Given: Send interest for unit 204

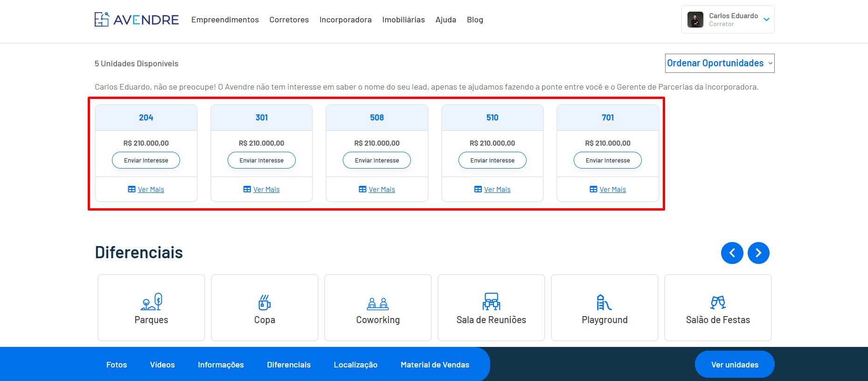Looking at the screenshot, I should [x=146, y=160].
